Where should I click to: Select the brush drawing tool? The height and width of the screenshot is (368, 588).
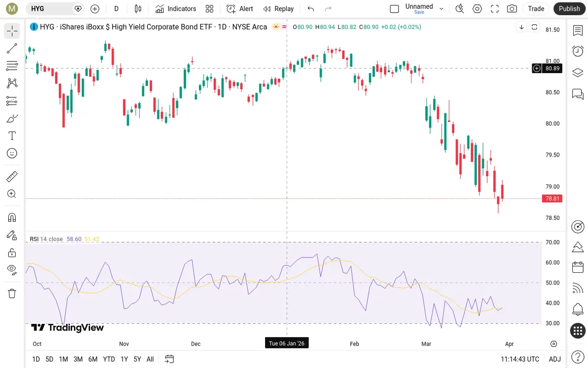[12, 118]
